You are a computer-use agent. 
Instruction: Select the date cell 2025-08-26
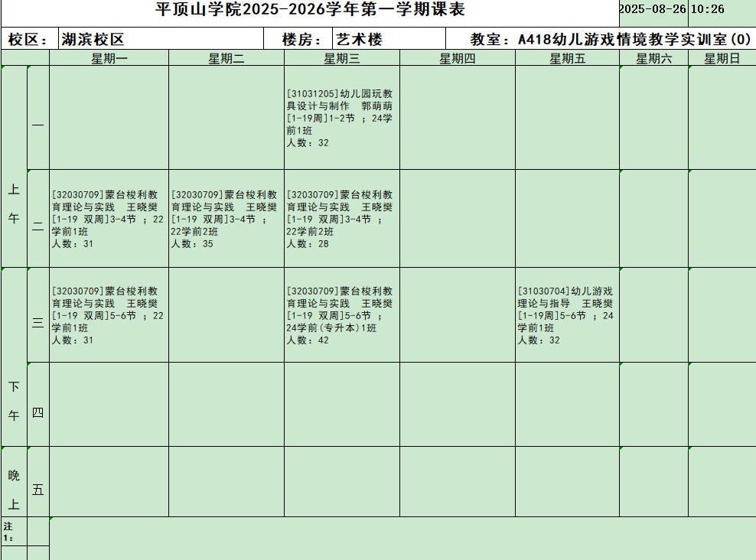click(653, 10)
